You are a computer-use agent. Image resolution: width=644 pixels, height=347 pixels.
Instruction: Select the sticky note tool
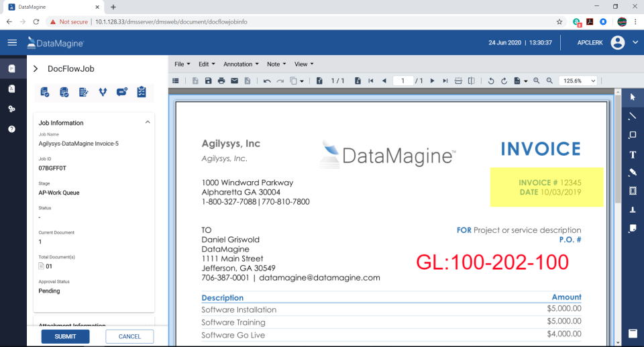(633, 228)
